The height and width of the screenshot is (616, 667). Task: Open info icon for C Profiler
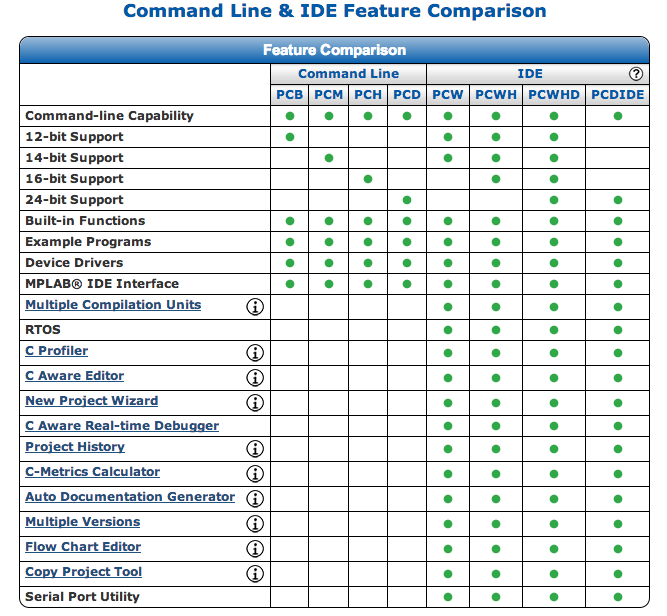point(255,353)
